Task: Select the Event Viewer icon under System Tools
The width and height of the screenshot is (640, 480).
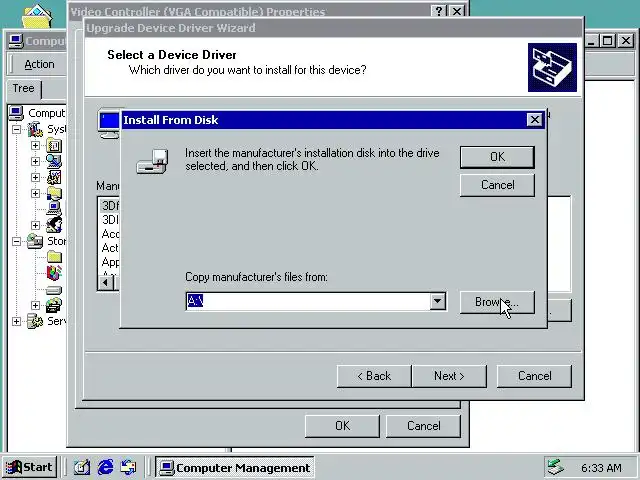Action: point(54,145)
